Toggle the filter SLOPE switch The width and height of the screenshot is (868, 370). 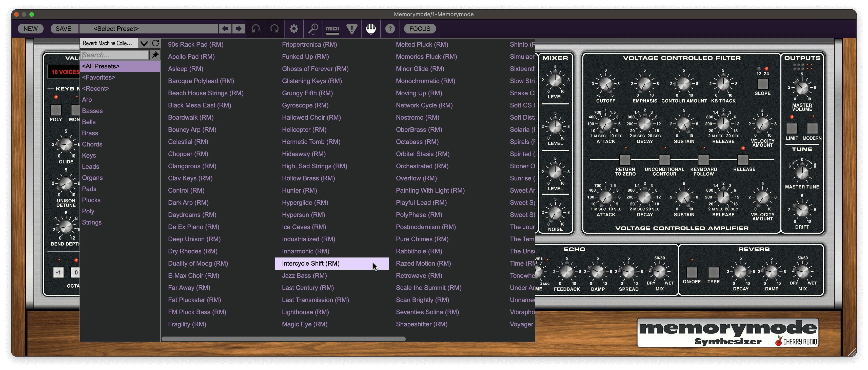(762, 83)
